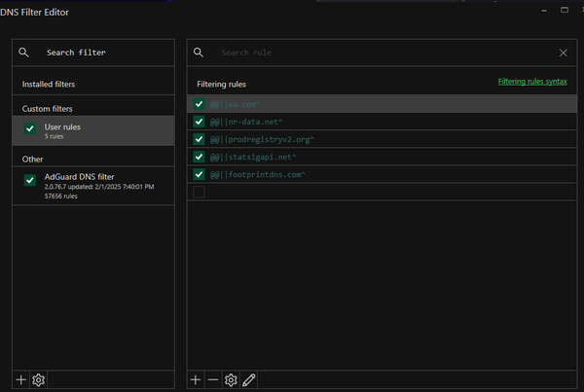Click the Filtering rules heading
The image size is (584, 392).
tap(221, 85)
